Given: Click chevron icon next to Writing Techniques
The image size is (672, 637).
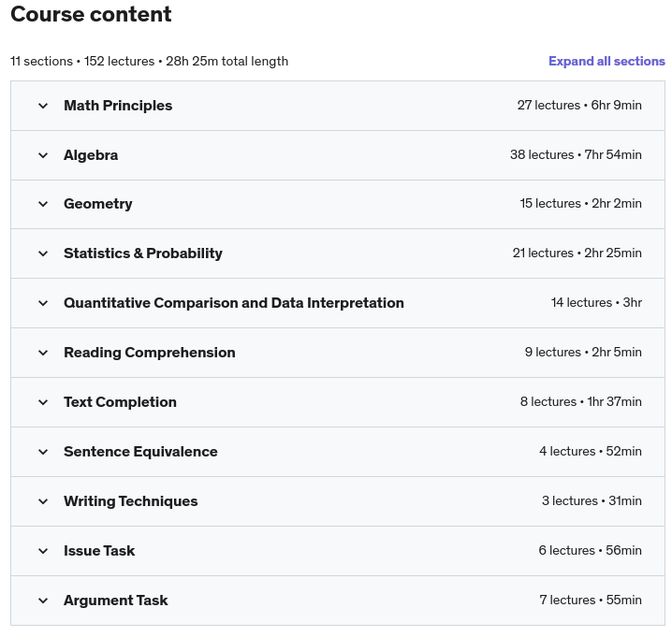Looking at the screenshot, I should click(x=43, y=501).
